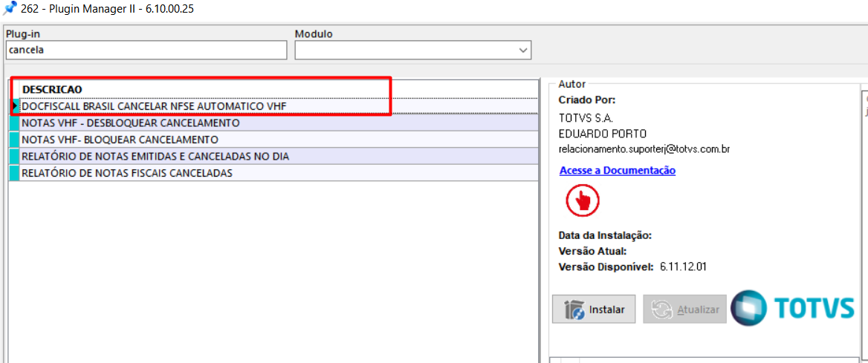The width and height of the screenshot is (868, 363).
Task: Click the Data da Instalação label
Action: click(606, 235)
